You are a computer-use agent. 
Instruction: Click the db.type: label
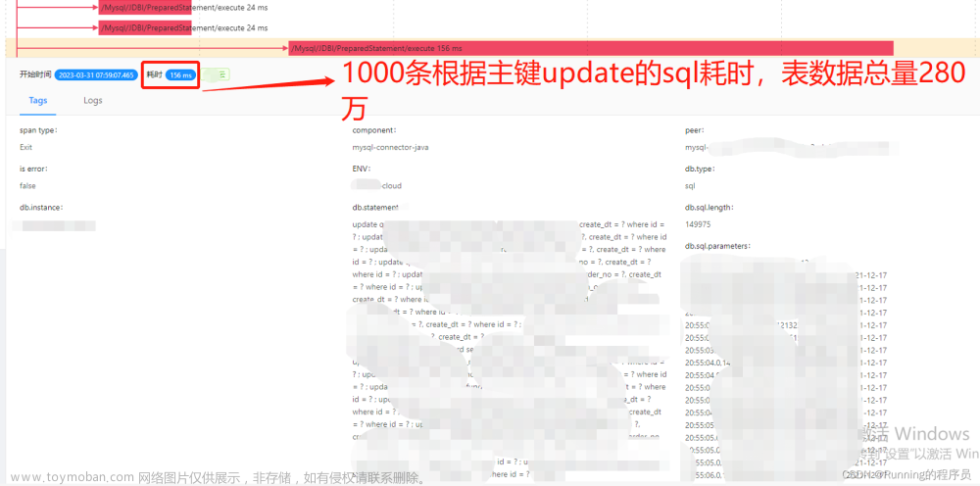coord(701,169)
